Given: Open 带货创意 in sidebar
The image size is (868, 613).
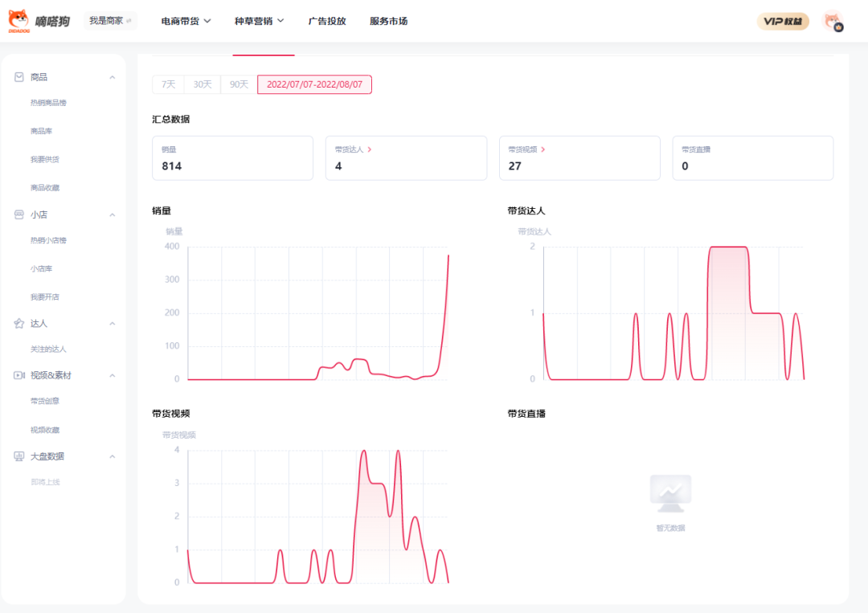Looking at the screenshot, I should [x=45, y=401].
